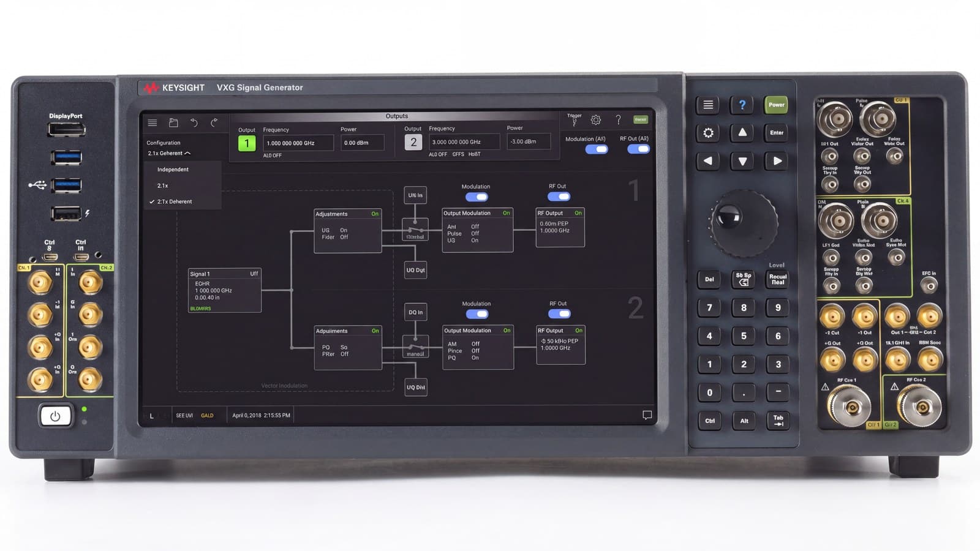Push Alt key on keypad

click(744, 421)
